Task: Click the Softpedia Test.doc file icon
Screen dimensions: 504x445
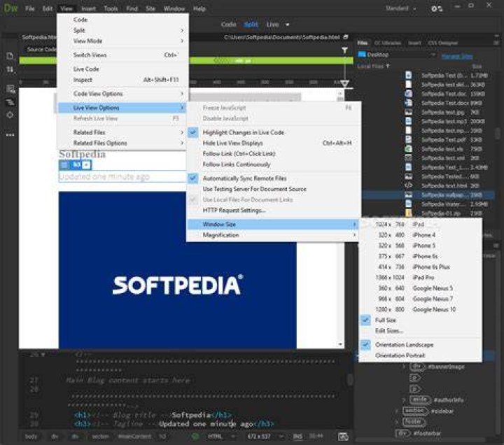Action: (x=408, y=94)
